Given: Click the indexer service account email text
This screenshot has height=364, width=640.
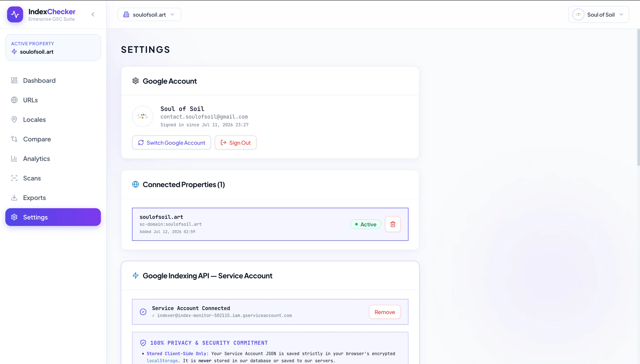Looking at the screenshot, I should tap(224, 315).
